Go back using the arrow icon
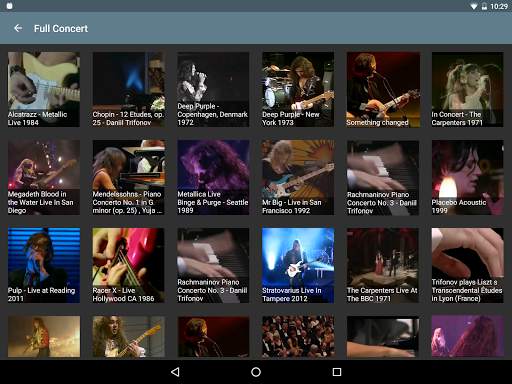The image size is (512, 384). pos(18,28)
